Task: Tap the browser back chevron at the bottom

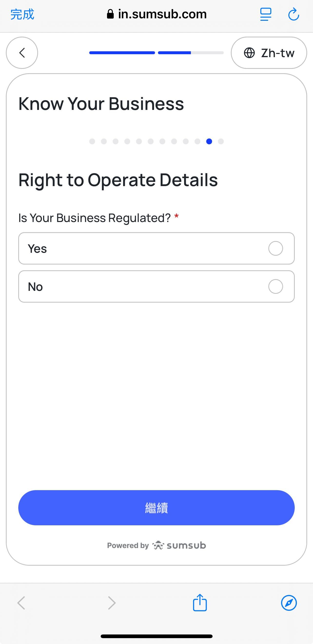Action: 21,603
